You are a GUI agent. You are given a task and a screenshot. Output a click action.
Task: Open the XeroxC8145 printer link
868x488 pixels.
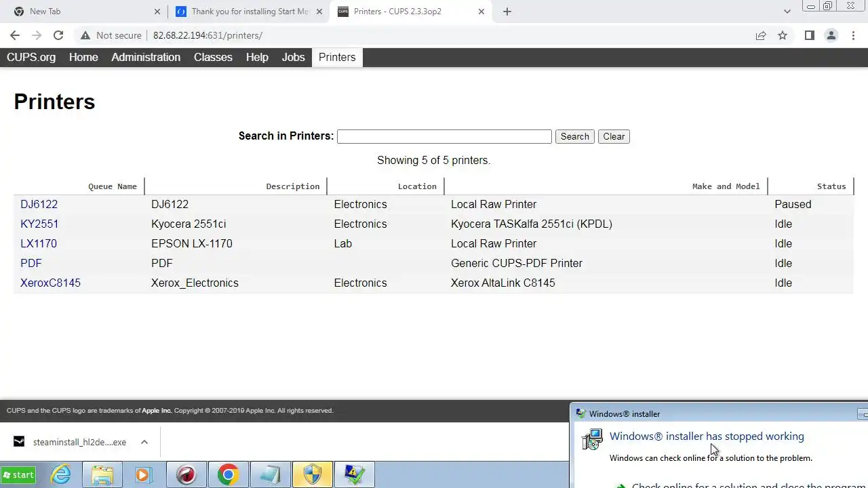50,283
